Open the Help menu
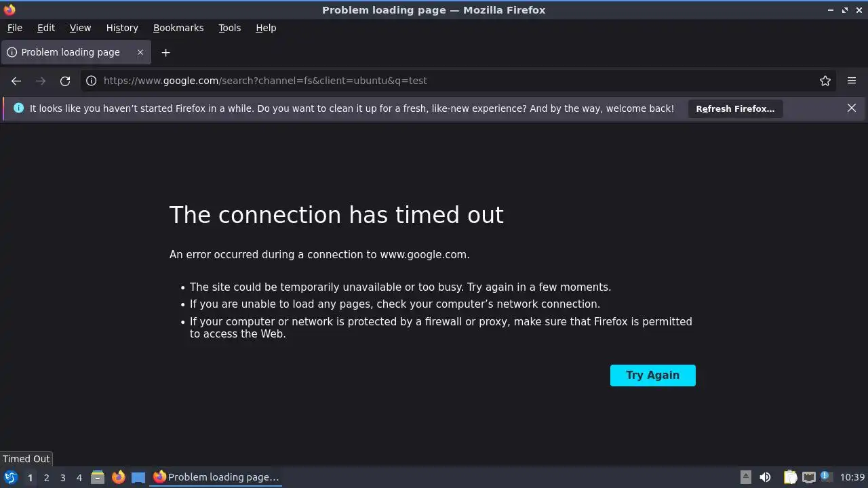The height and width of the screenshot is (488, 868). click(x=266, y=28)
